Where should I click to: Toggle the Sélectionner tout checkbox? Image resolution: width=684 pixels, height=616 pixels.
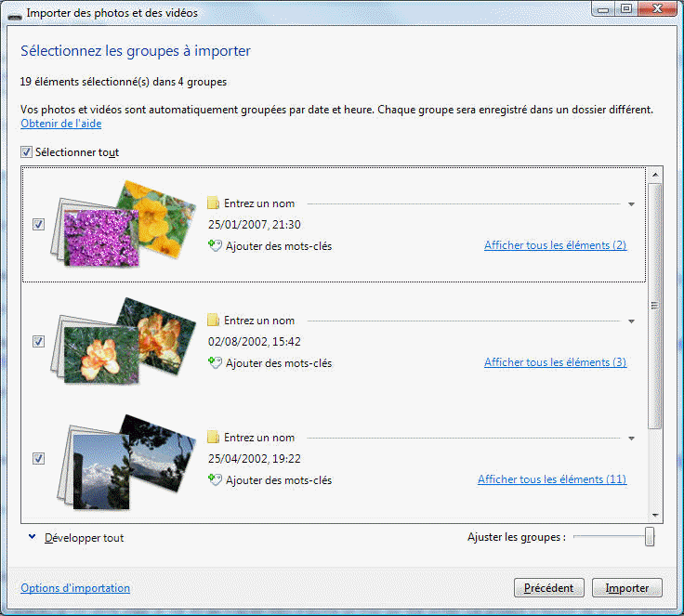coord(26,152)
